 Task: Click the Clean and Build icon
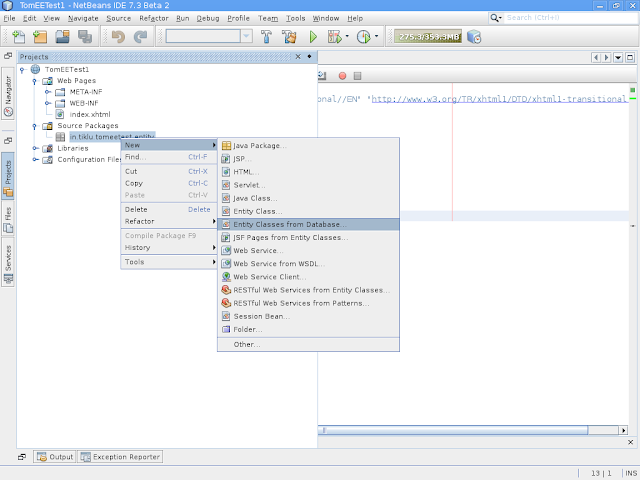coord(289,37)
